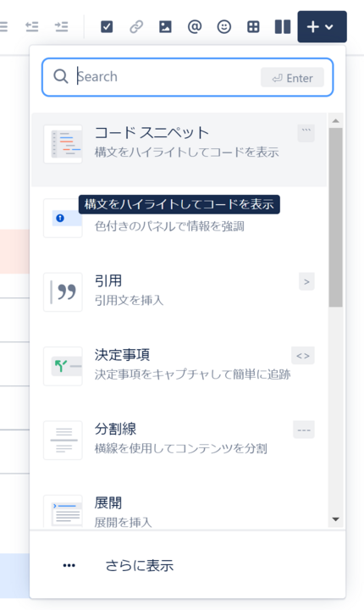This screenshot has height=610, width=364.
Task: Open the plus insert dropdown button
Action: pos(322,26)
